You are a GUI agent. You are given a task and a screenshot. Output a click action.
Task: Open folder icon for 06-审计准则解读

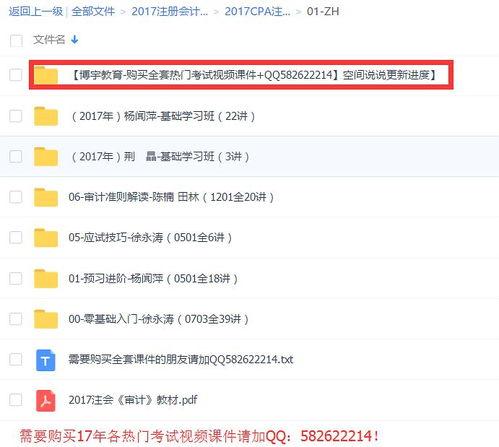(x=46, y=197)
